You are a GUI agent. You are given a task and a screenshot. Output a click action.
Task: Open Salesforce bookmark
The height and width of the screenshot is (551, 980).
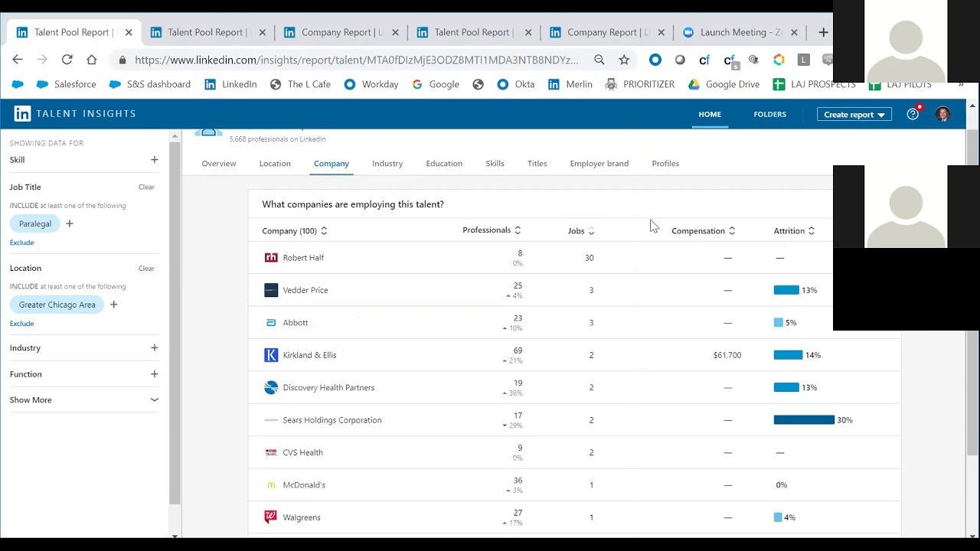pyautogui.click(x=66, y=84)
